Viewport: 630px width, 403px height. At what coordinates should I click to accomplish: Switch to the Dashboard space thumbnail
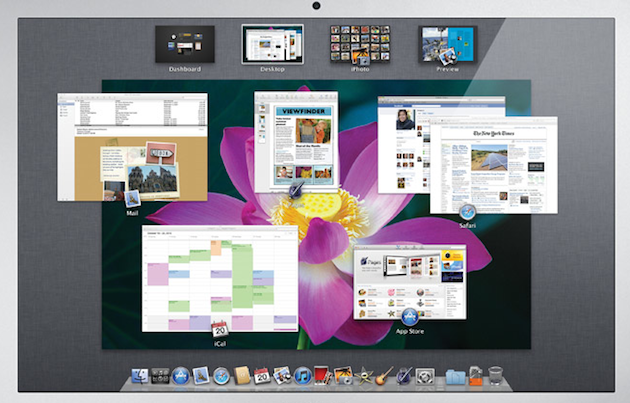coord(185,44)
